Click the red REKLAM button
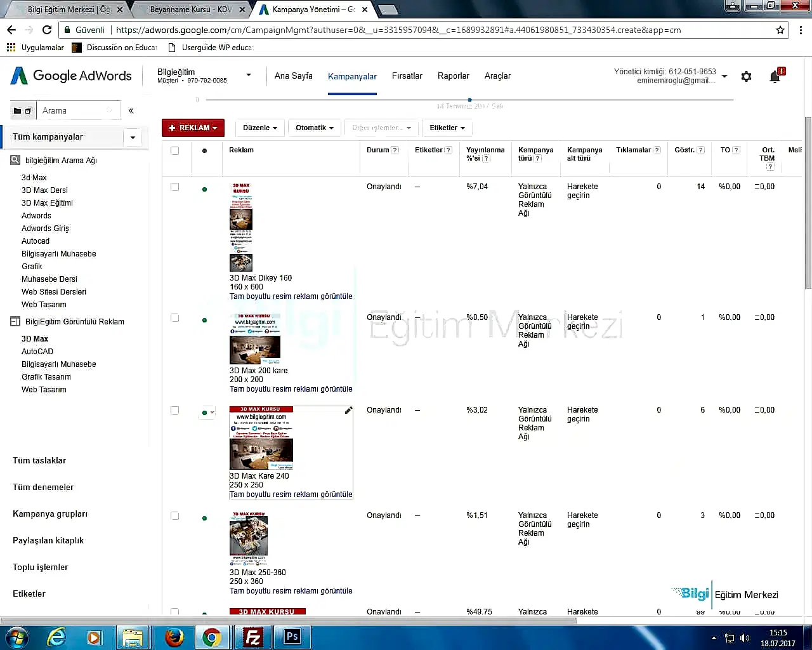 click(x=193, y=128)
